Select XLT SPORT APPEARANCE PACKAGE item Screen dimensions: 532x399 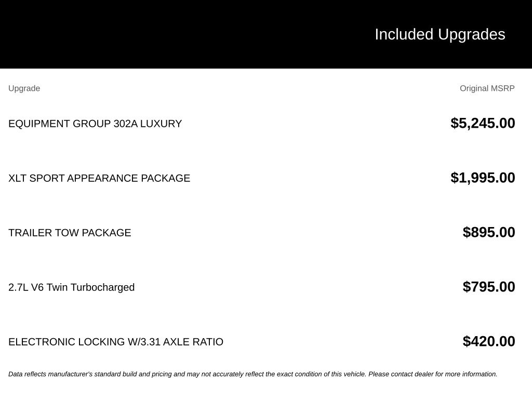99,178
